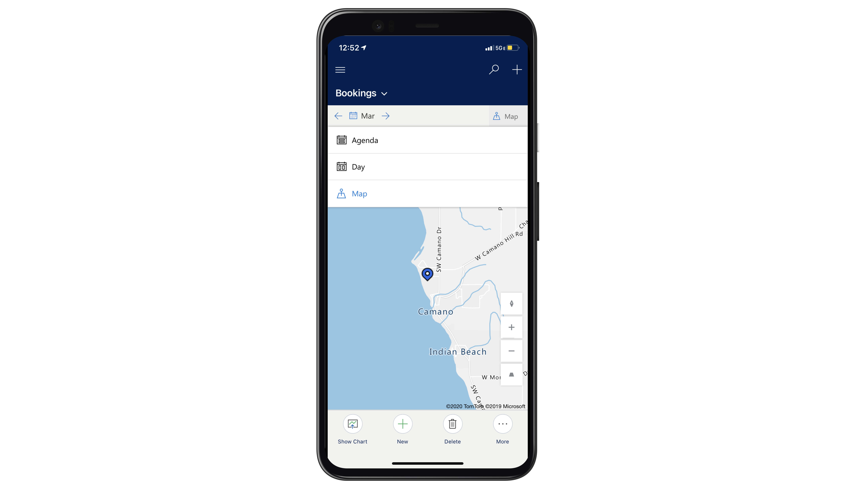858x504 pixels.
Task: Toggle zoom out on map
Action: coord(511,351)
